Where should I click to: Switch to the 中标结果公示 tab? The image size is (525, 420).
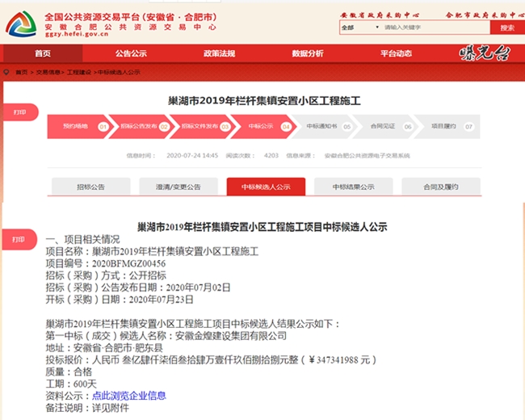(x=353, y=187)
